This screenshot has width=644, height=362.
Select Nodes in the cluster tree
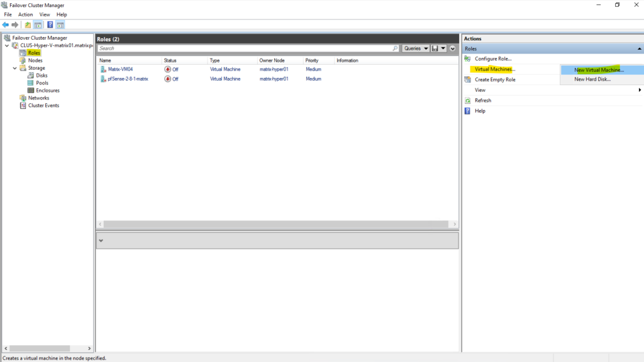point(35,60)
